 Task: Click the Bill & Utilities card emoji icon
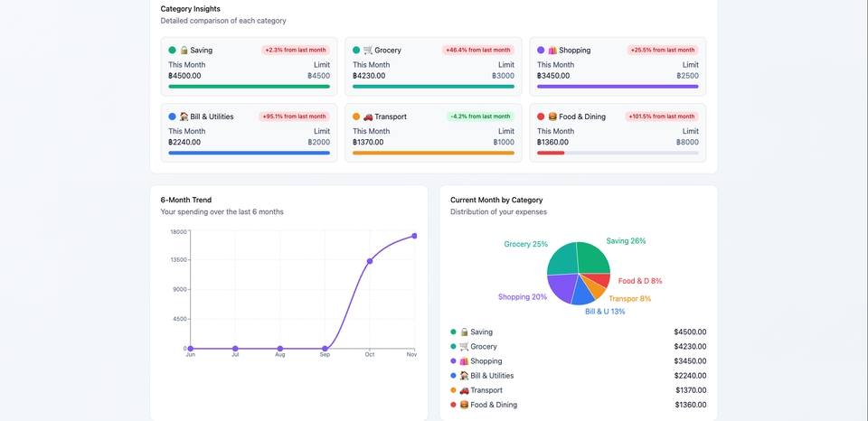(184, 117)
